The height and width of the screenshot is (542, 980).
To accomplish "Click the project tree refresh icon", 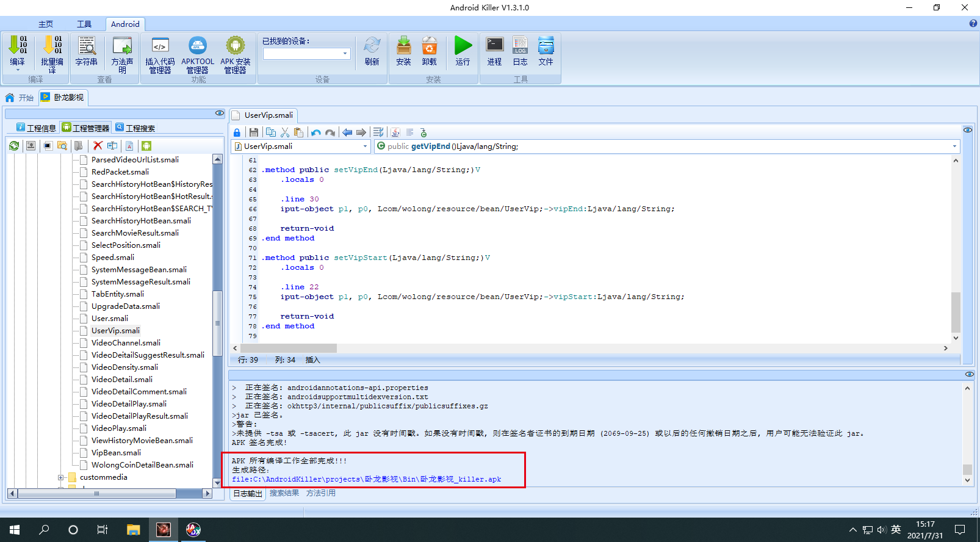I will (x=14, y=146).
